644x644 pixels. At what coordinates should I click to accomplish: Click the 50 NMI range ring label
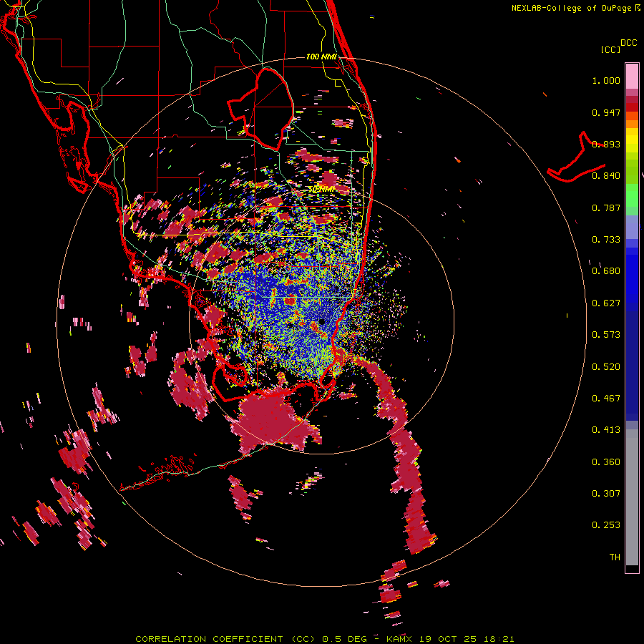tap(321, 190)
